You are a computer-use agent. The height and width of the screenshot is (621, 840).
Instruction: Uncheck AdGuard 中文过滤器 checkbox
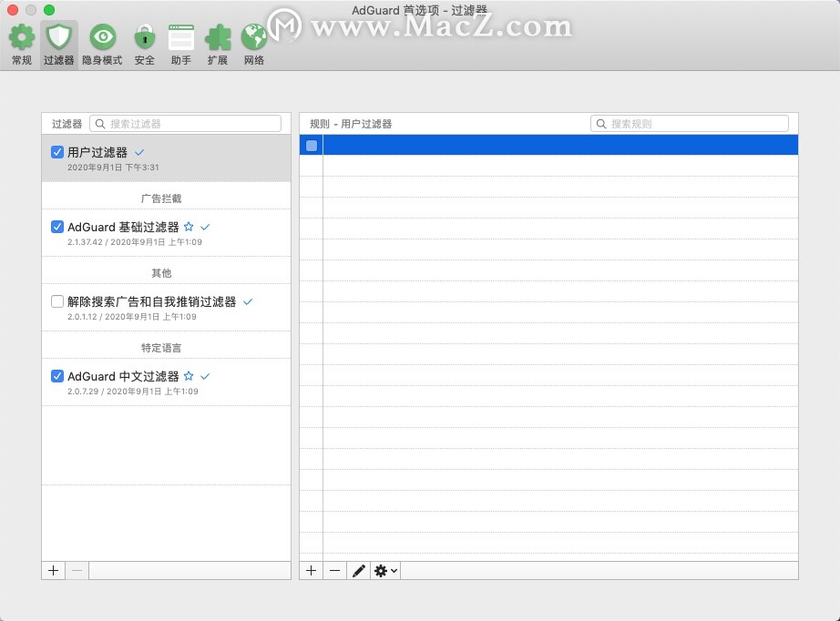tap(57, 376)
